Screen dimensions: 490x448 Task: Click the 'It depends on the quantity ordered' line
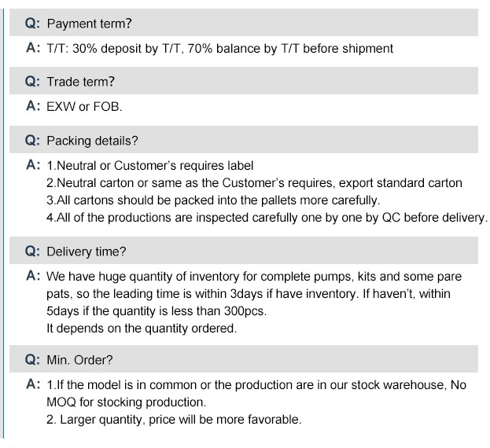(x=142, y=329)
